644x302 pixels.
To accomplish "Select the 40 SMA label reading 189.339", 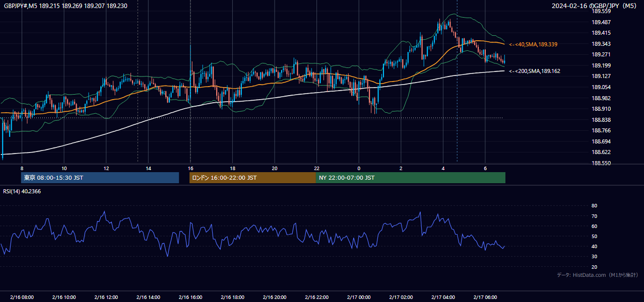I will coord(533,44).
